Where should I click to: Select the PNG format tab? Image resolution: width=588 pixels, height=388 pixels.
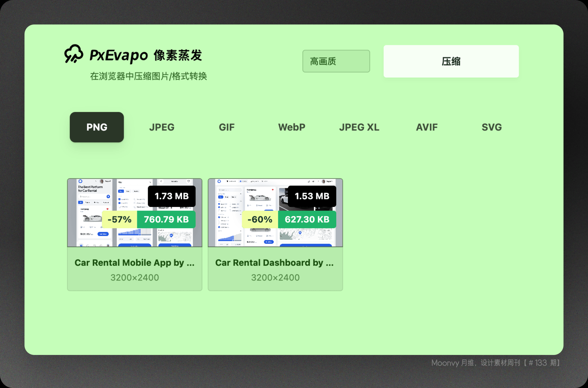96,127
